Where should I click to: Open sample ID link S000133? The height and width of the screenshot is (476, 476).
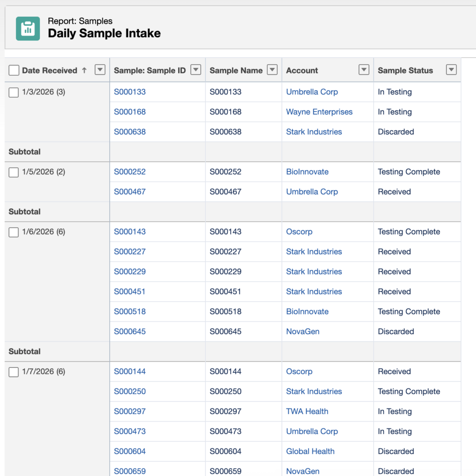click(130, 92)
